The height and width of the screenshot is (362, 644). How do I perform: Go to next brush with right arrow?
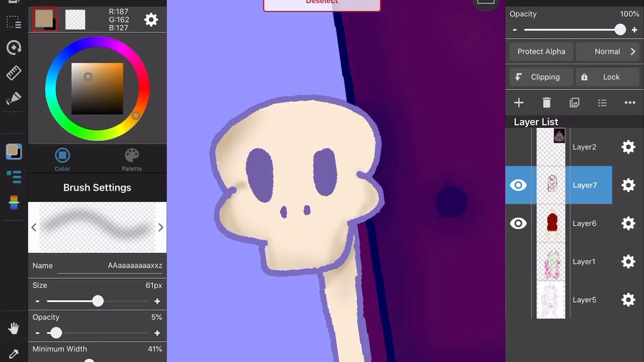161,227
